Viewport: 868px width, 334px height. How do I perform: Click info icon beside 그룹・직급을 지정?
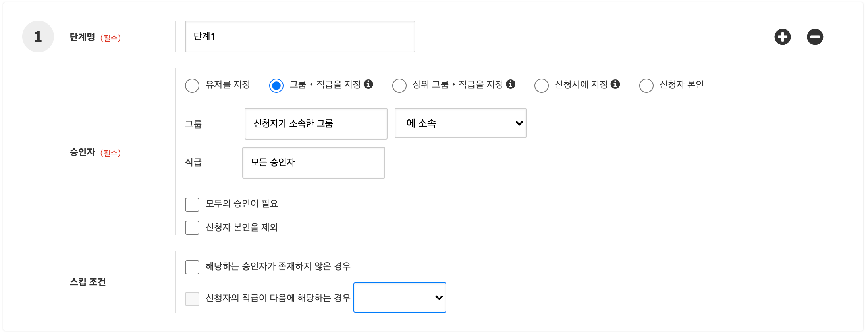368,84
